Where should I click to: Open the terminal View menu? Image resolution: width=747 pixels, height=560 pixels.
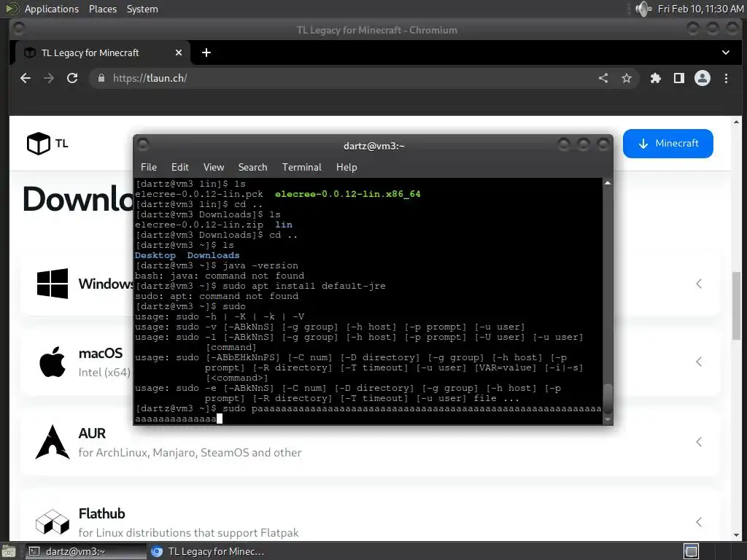(x=214, y=167)
